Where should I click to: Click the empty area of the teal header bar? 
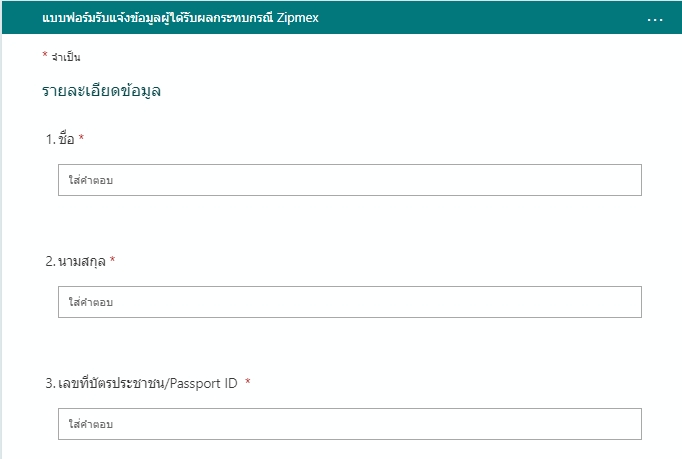[x=478, y=18]
